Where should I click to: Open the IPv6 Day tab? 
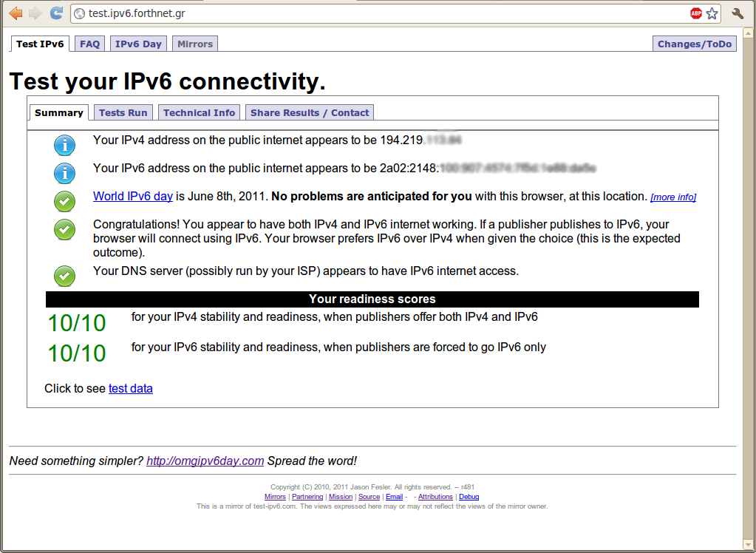coord(138,44)
